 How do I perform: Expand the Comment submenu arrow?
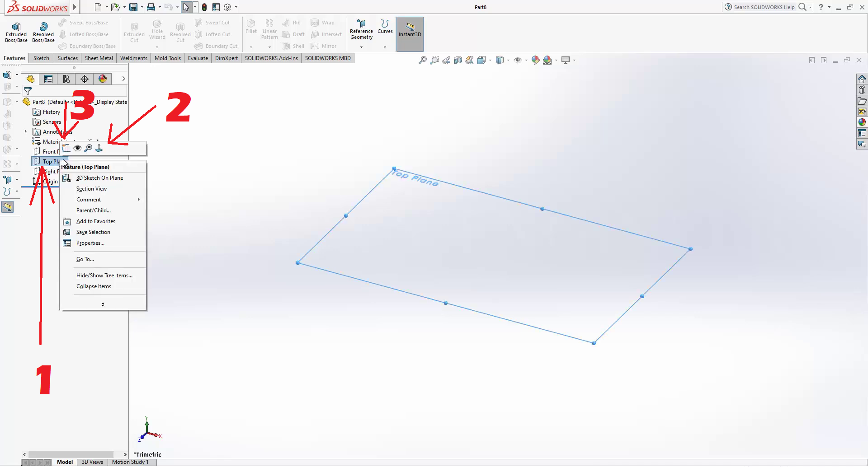pyautogui.click(x=139, y=200)
